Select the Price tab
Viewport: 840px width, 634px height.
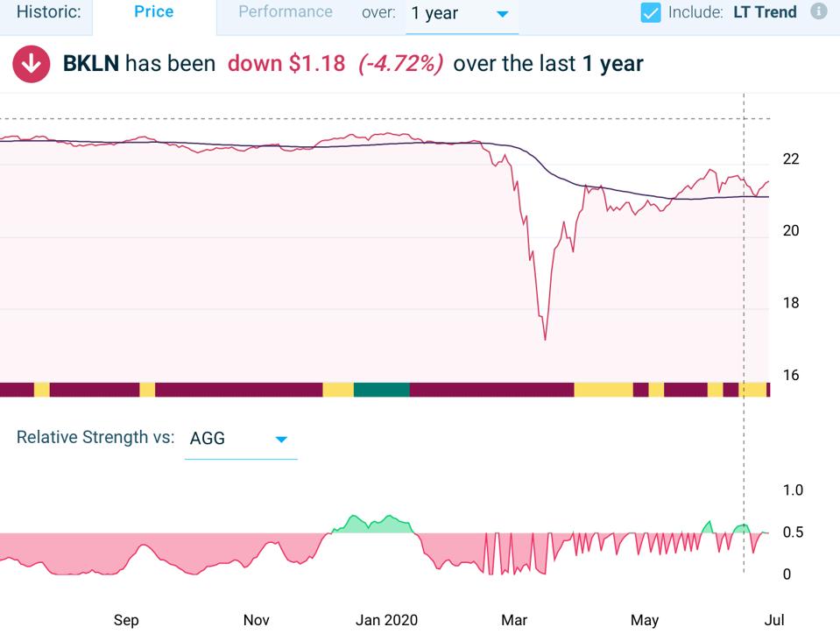coord(153,12)
